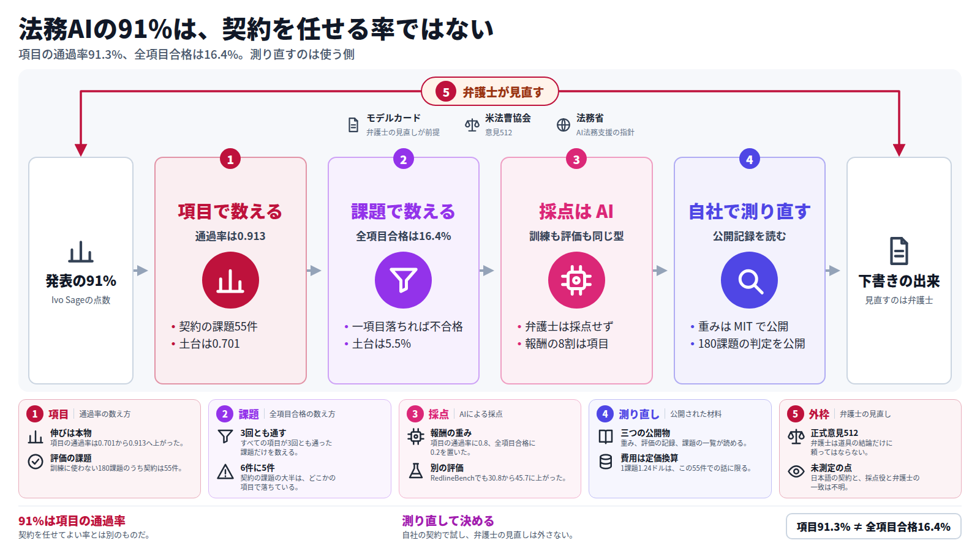
Task: Click the blue magnifier icon in 自社で測り直す card
Action: [x=750, y=280]
